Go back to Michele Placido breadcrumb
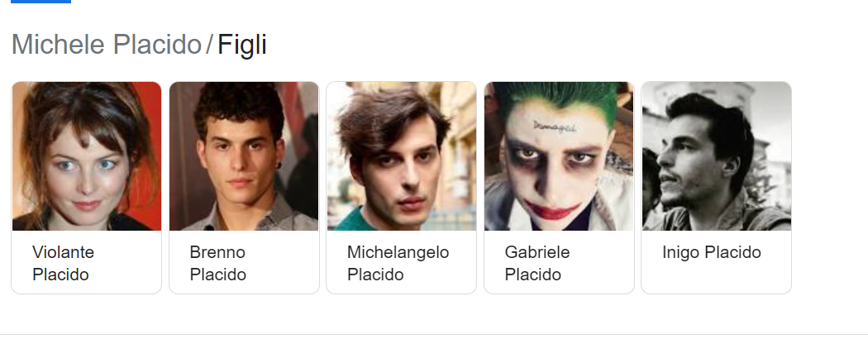Viewport: 868px width, 363px height. click(x=107, y=45)
